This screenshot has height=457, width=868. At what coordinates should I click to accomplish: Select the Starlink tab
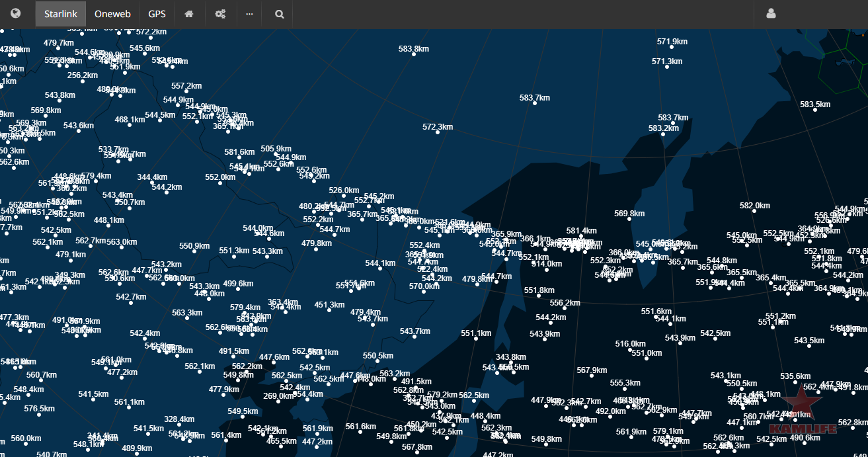(x=61, y=14)
